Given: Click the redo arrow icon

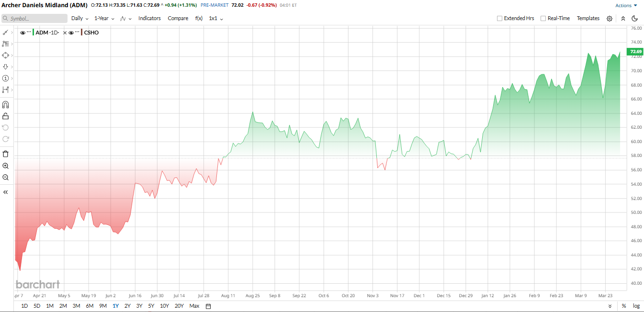Looking at the screenshot, I should click(x=5, y=139).
